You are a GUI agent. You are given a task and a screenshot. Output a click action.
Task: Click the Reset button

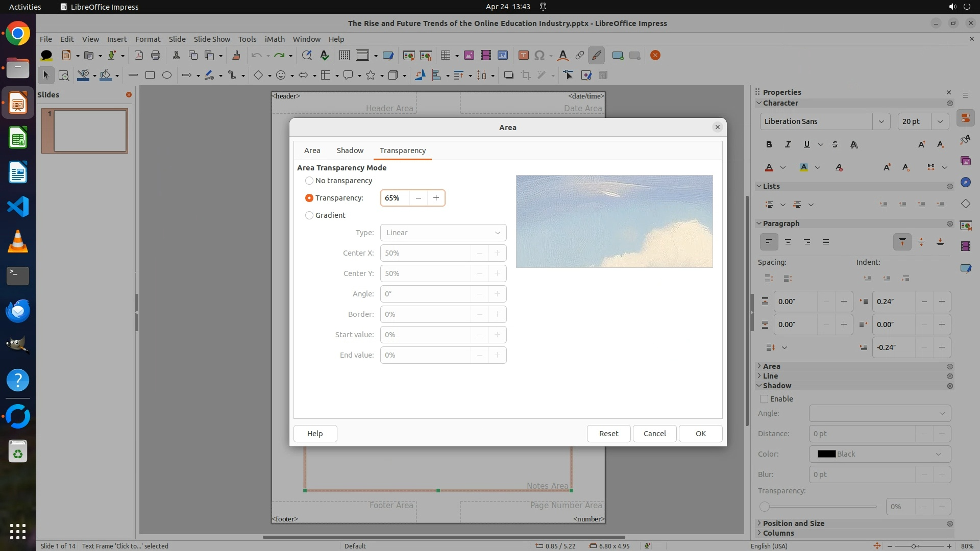(608, 434)
